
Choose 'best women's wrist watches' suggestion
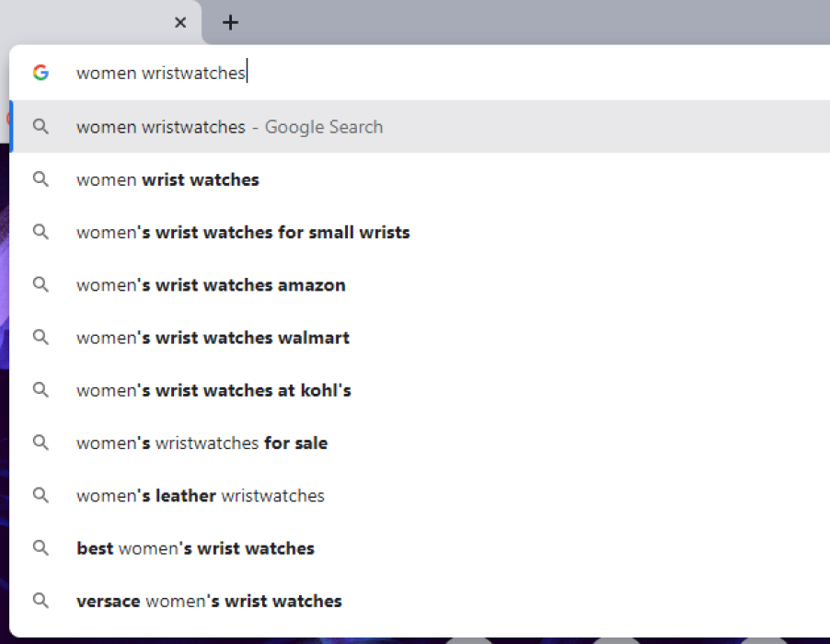(420, 548)
